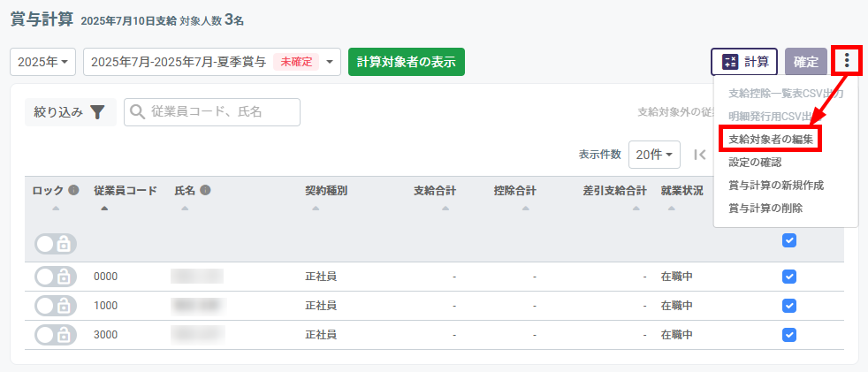868x372 pixels.
Task: Choose 賞与計算の削除 from the menu
Action: pos(765,209)
